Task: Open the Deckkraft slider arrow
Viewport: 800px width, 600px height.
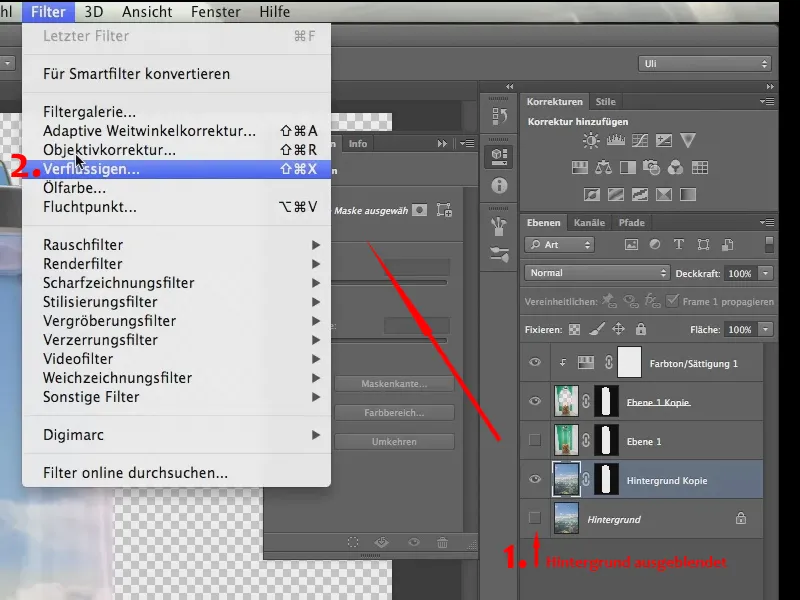Action: pos(765,273)
